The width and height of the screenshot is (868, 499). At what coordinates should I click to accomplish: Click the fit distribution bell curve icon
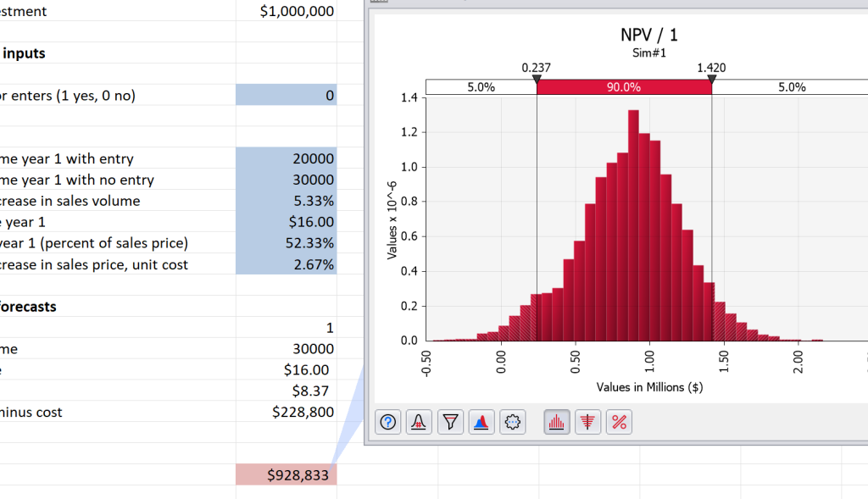pos(420,422)
